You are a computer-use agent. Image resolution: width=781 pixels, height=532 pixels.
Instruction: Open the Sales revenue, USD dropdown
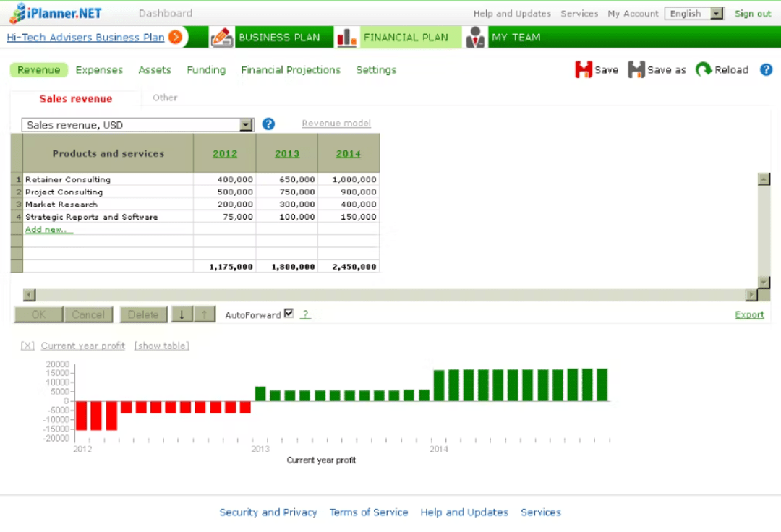(246, 124)
